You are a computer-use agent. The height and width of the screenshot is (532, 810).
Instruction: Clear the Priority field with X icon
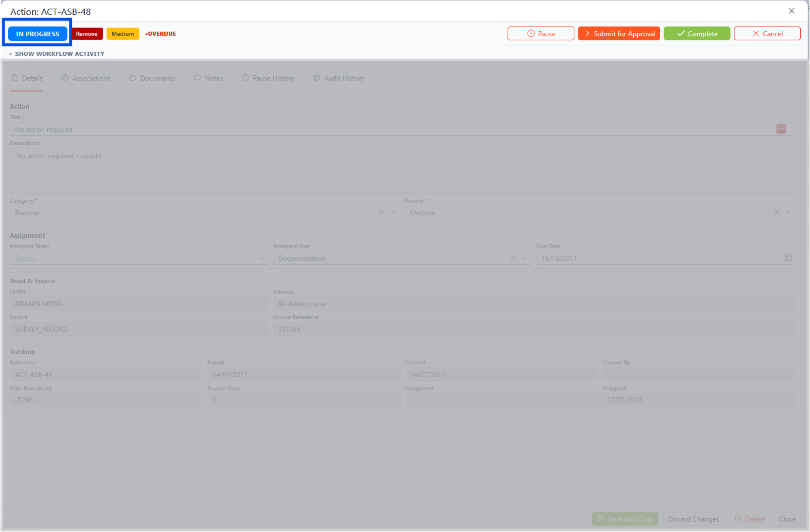[776, 213]
